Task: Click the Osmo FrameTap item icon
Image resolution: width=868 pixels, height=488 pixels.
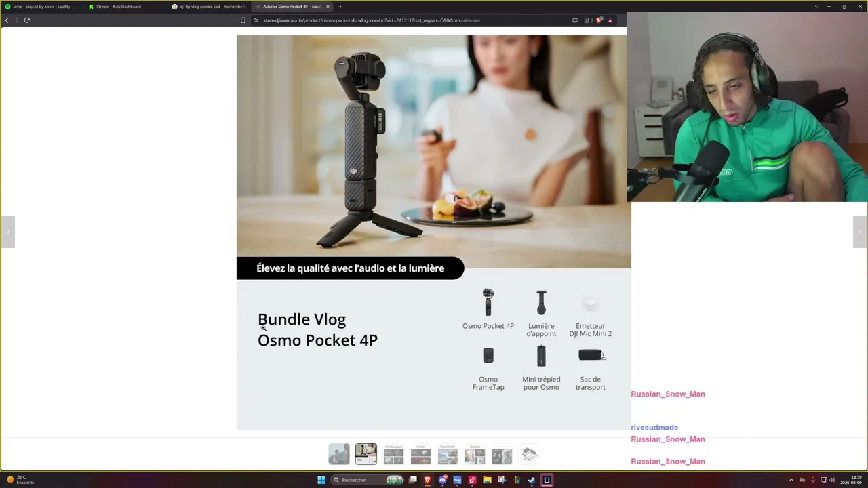Action: [488, 355]
